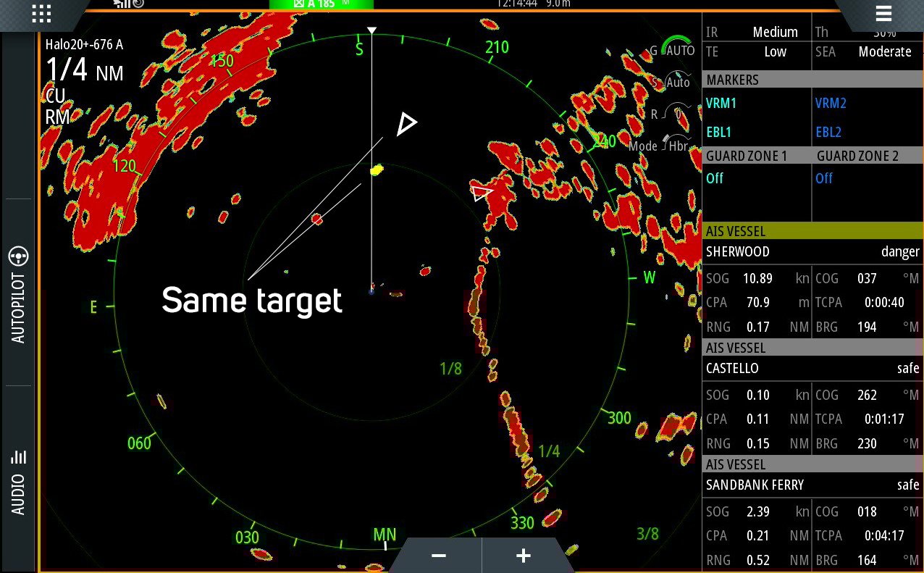Viewport: 924px width, 573px height.
Task: Click SHERWOOD SOG value 10.89
Action: coord(757,278)
